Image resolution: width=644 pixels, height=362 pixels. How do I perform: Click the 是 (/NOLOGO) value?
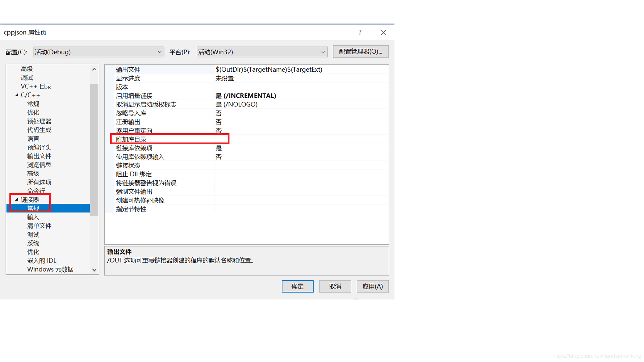[237, 104]
